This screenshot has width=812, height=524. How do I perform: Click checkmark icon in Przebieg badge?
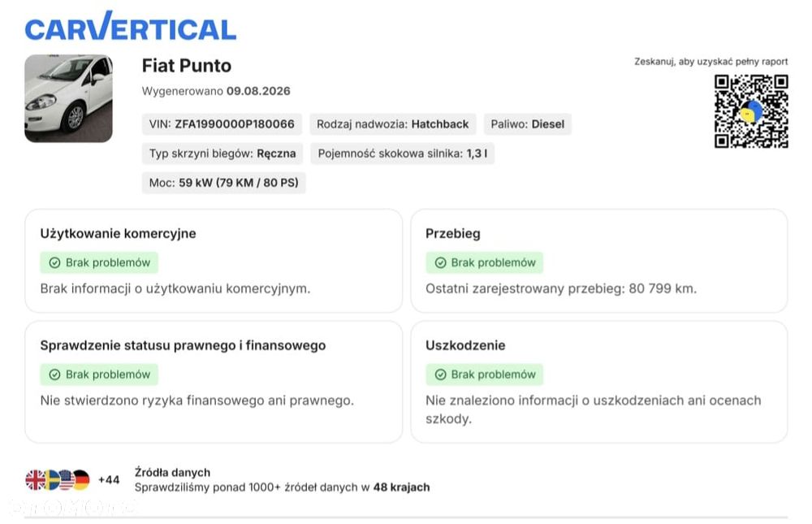click(440, 262)
